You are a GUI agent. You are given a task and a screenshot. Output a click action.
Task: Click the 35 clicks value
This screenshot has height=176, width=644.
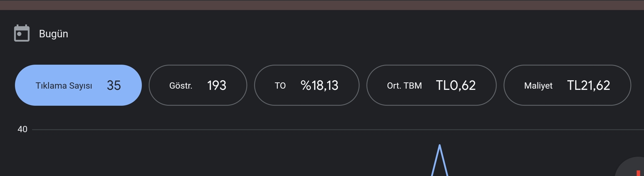pyautogui.click(x=114, y=85)
